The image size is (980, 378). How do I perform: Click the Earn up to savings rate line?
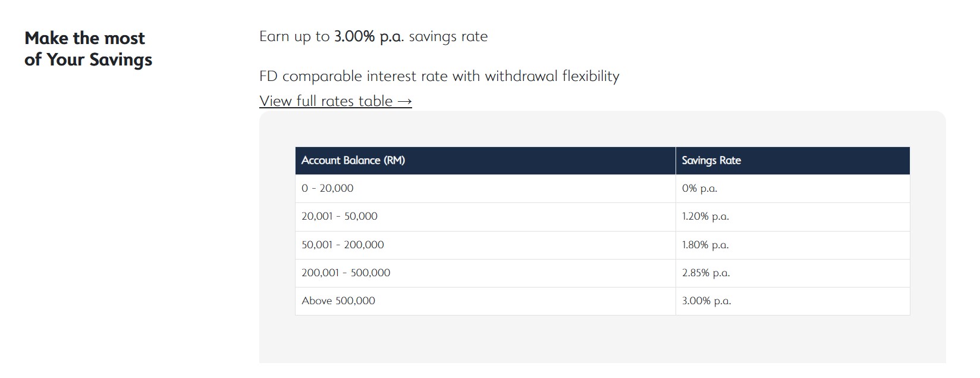pos(373,36)
